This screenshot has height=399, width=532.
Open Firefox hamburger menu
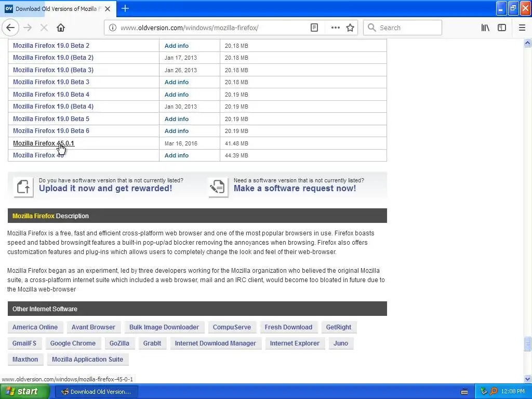coord(522,28)
